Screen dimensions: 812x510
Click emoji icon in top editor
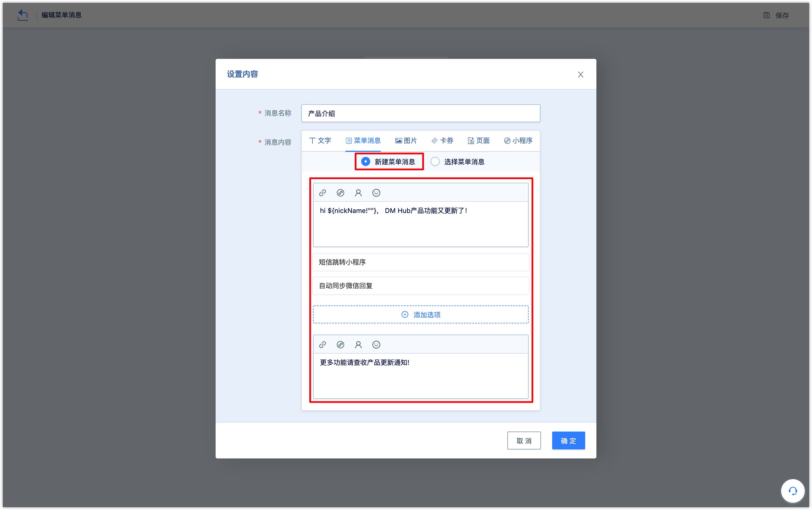coord(376,193)
